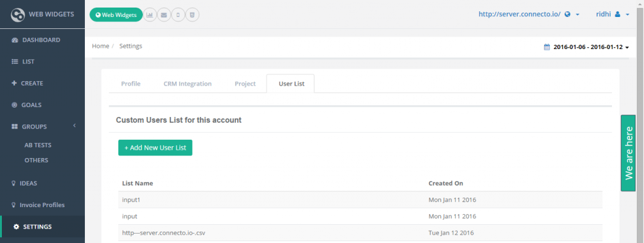Viewport: 644px width, 243px height.
Task: Collapse the Groups submenu chevron
Action: coord(74,125)
